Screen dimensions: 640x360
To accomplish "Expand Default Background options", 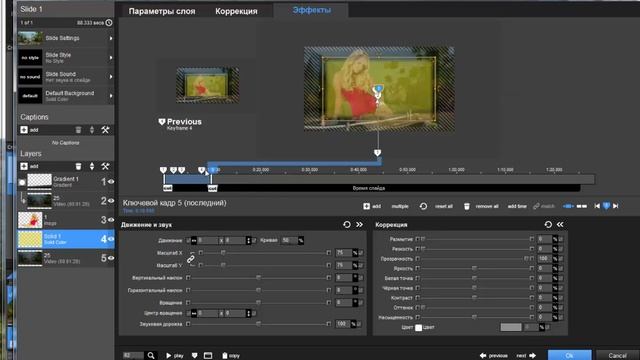I will 111,96.
